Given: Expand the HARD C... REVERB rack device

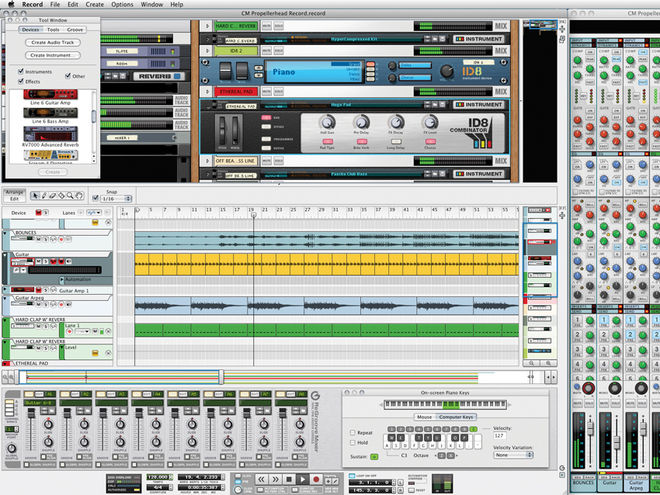Looking at the screenshot, I should tap(206, 26).
